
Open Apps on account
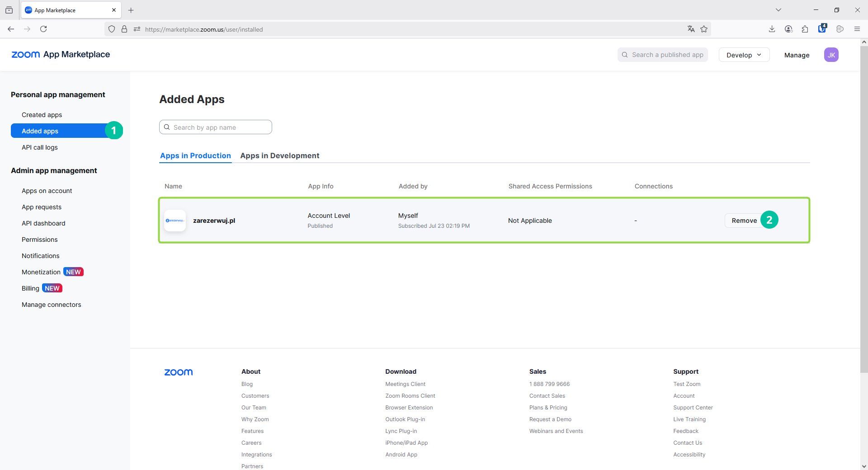47,191
